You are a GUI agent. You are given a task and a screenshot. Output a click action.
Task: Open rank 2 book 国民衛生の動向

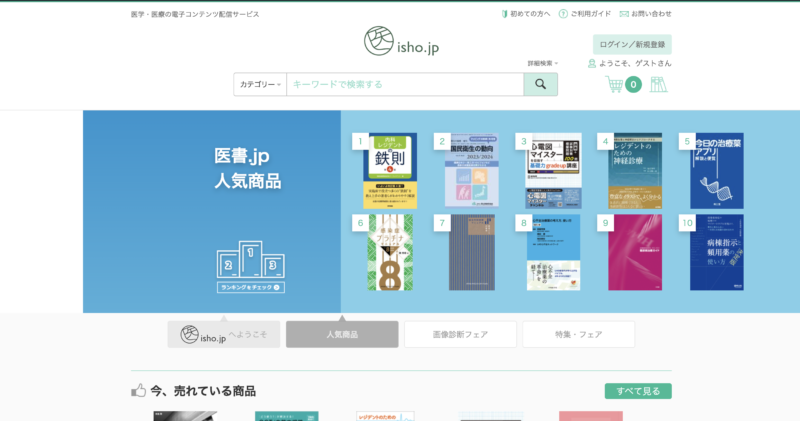point(471,171)
